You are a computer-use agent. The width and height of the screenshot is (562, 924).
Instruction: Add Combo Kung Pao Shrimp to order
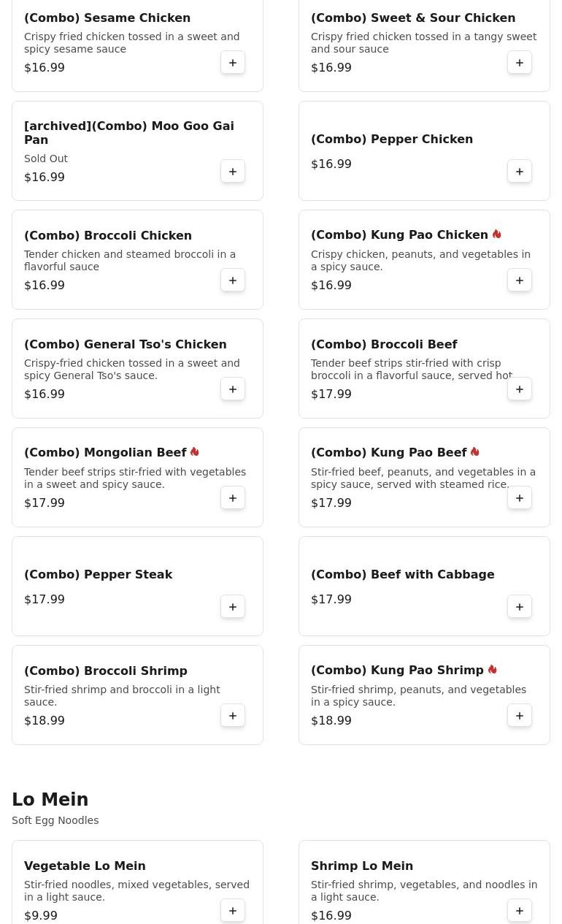pos(520,716)
